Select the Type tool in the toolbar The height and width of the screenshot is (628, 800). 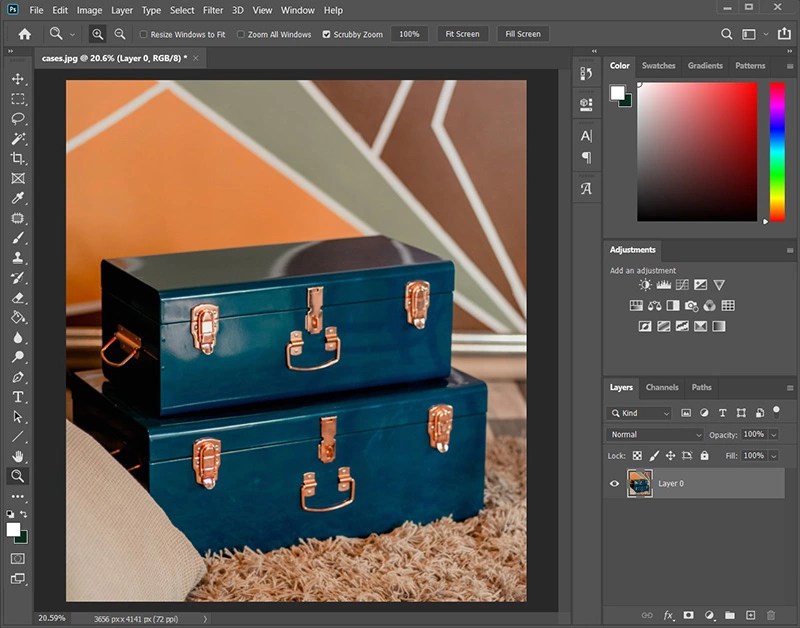(18, 397)
